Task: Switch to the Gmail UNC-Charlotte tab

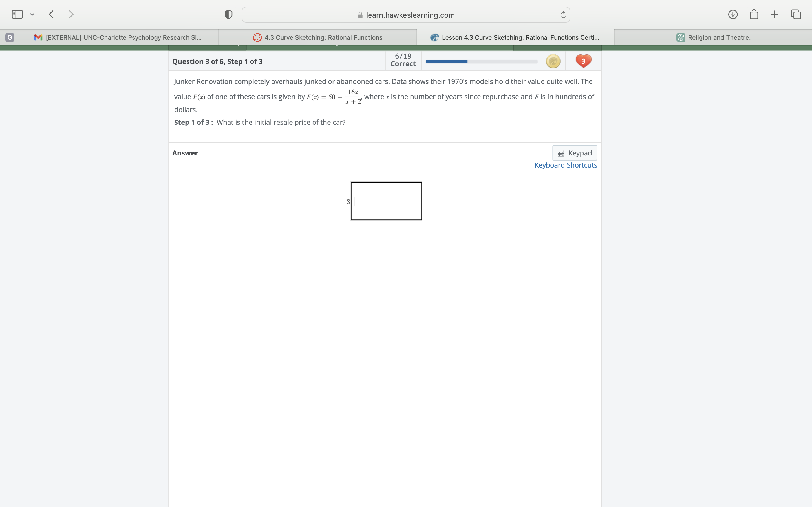Action: (x=119, y=37)
